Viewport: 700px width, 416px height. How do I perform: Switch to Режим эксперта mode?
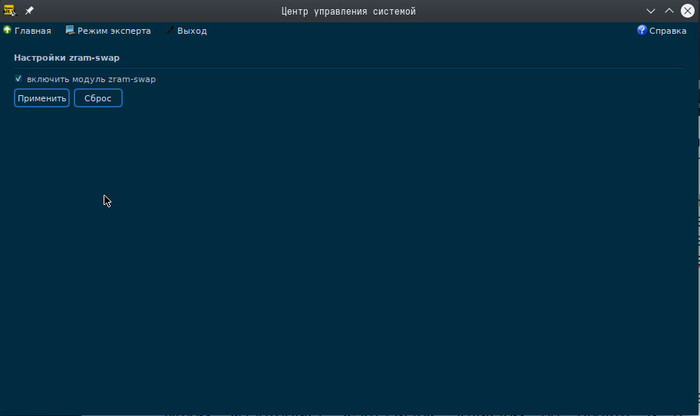click(x=114, y=31)
